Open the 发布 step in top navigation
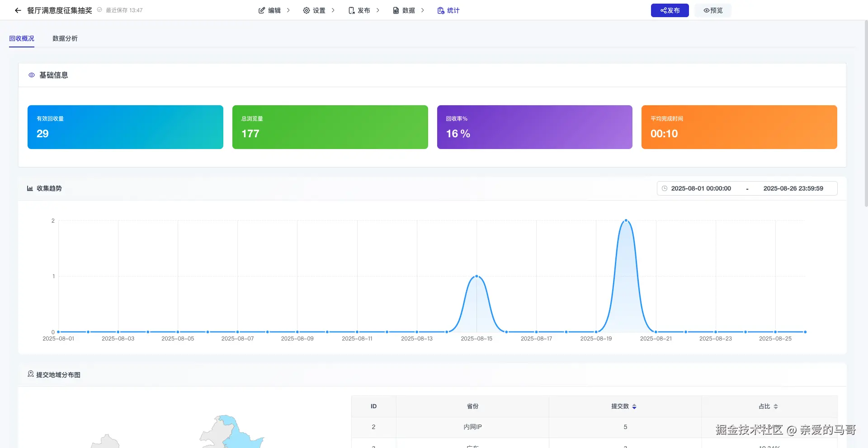Screen dimensions: 868x448 tap(359, 10)
